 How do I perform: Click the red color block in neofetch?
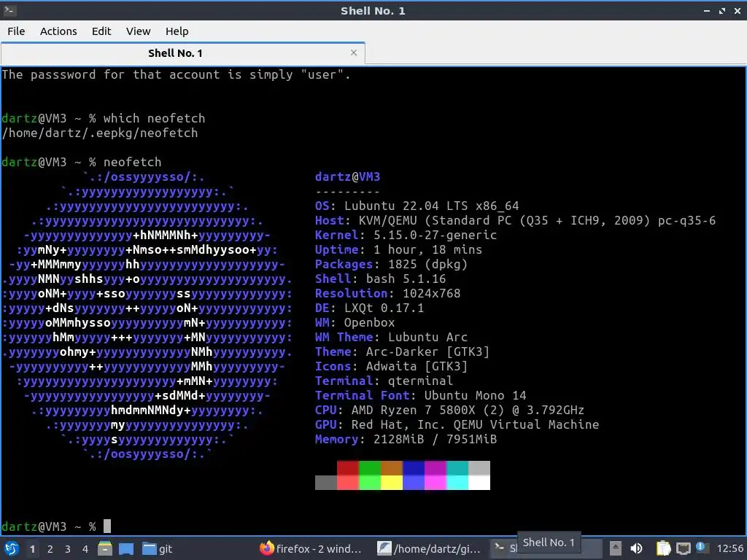point(348,467)
